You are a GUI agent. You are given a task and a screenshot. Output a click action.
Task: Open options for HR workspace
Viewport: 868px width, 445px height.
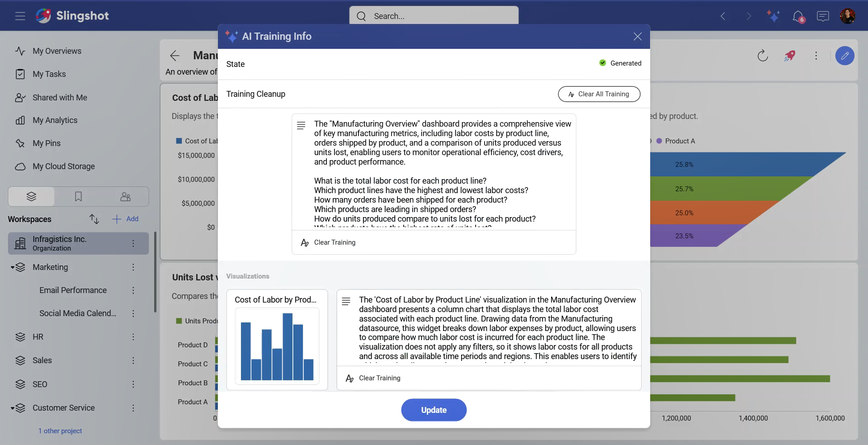click(x=133, y=337)
